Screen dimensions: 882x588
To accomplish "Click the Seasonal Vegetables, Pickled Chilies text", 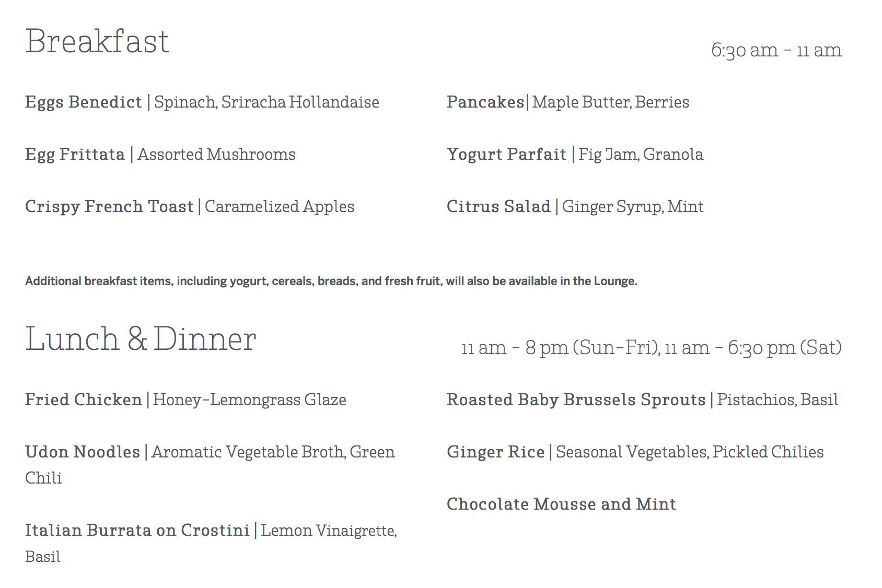I will [690, 453].
